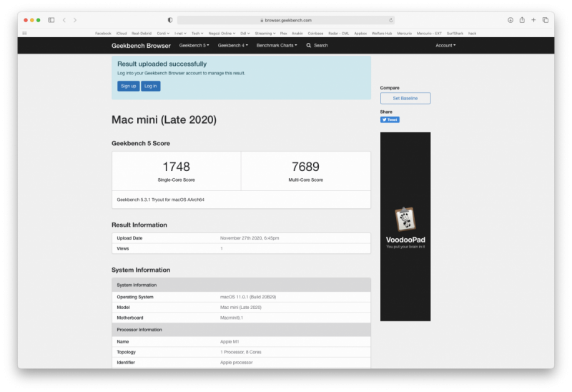Viewport: 572px width, 392px height.
Task: Click the VoodooPad ad title text
Action: (405, 240)
